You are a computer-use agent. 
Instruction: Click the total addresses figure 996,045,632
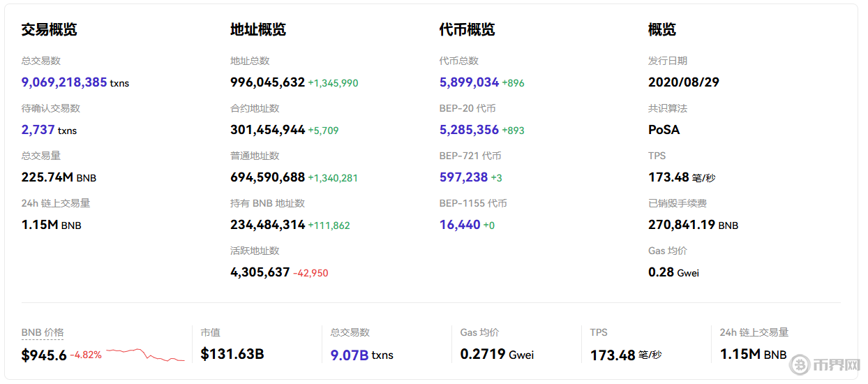267,82
